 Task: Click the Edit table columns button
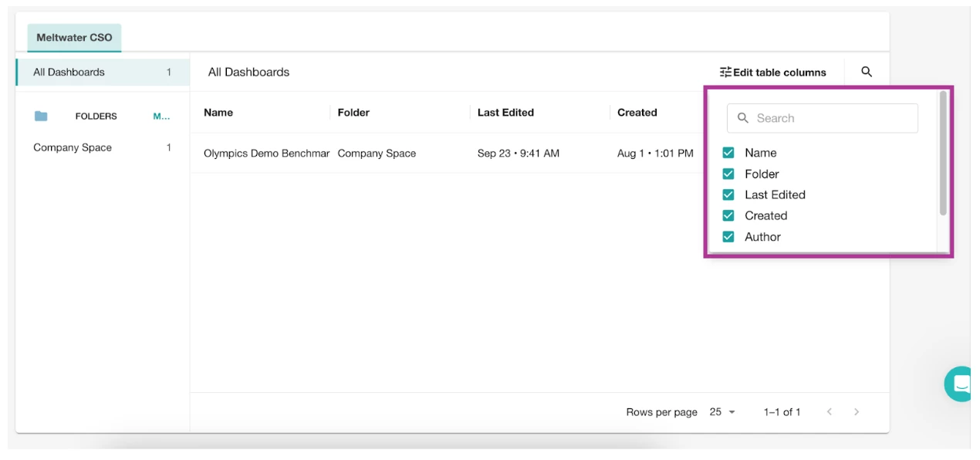[x=772, y=73]
